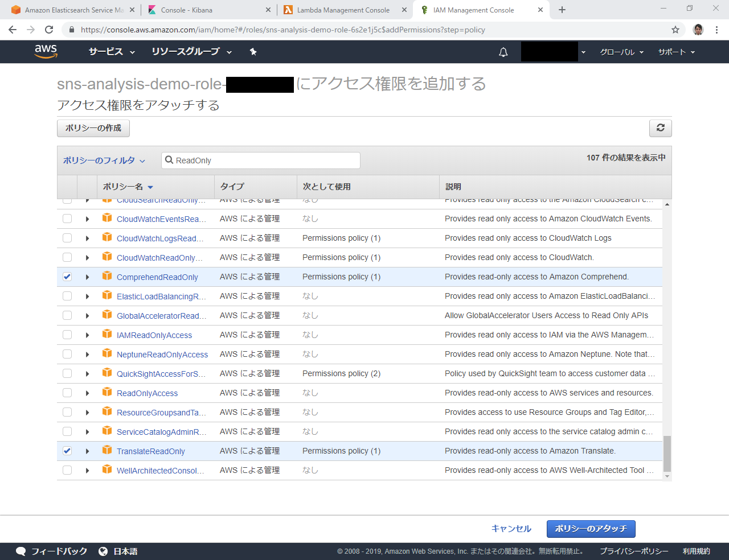Uncheck the ComprehendReadOnly policy checkbox
Image resolution: width=729 pixels, height=560 pixels.
(67, 277)
